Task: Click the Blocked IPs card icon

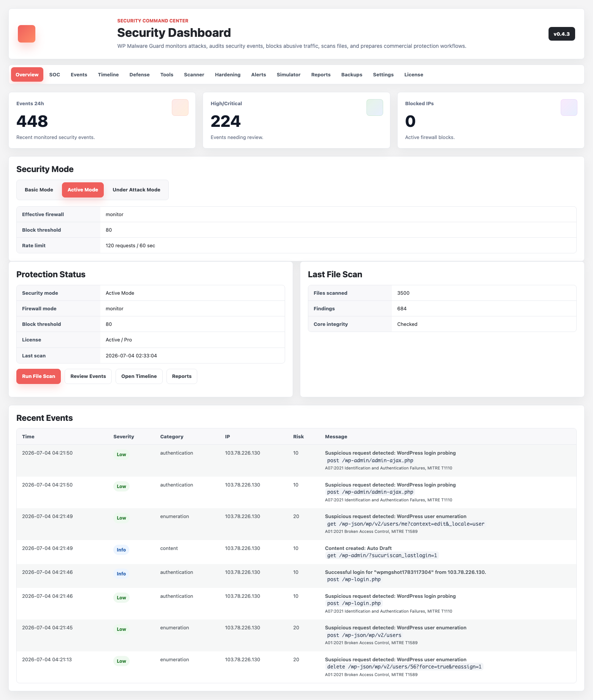Action: click(x=569, y=107)
